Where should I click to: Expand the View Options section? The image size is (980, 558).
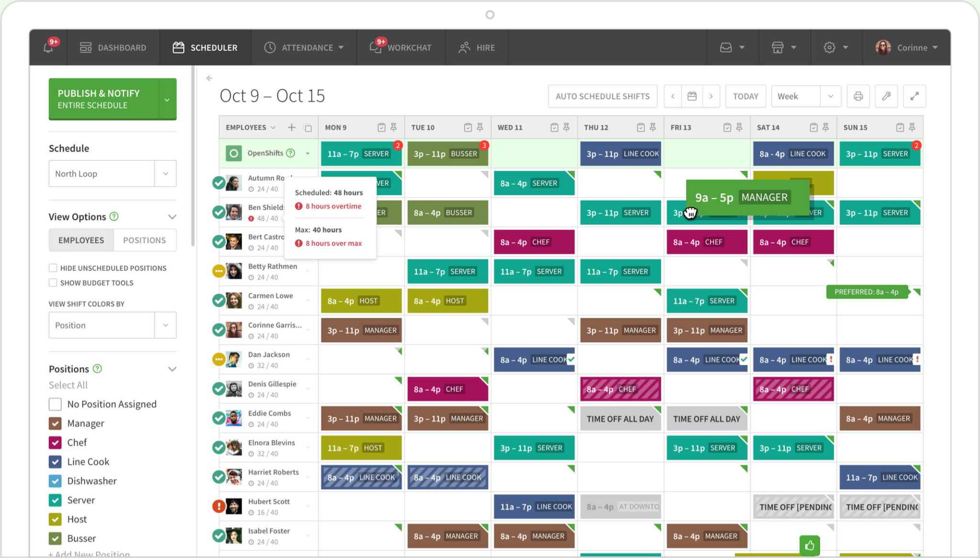pyautogui.click(x=173, y=217)
